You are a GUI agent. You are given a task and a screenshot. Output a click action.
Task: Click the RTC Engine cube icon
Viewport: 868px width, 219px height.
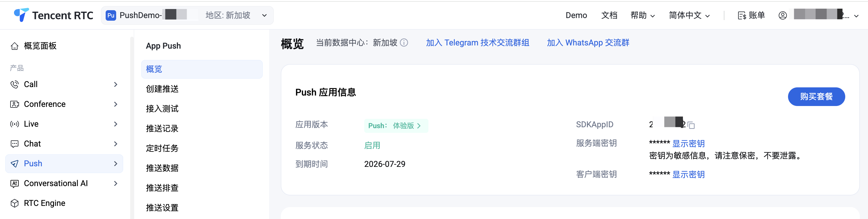tap(15, 204)
